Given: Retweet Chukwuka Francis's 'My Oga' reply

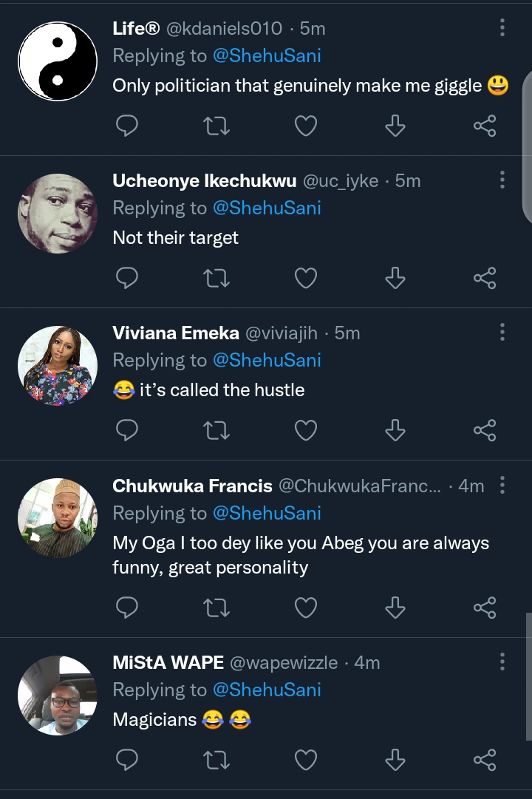Looking at the screenshot, I should coord(216,608).
